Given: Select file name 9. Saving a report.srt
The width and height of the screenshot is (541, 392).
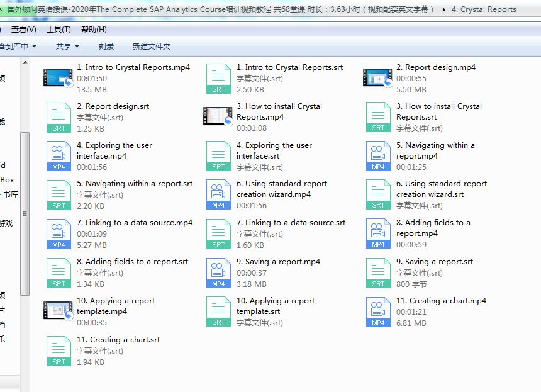Looking at the screenshot, I should pyautogui.click(x=435, y=262).
